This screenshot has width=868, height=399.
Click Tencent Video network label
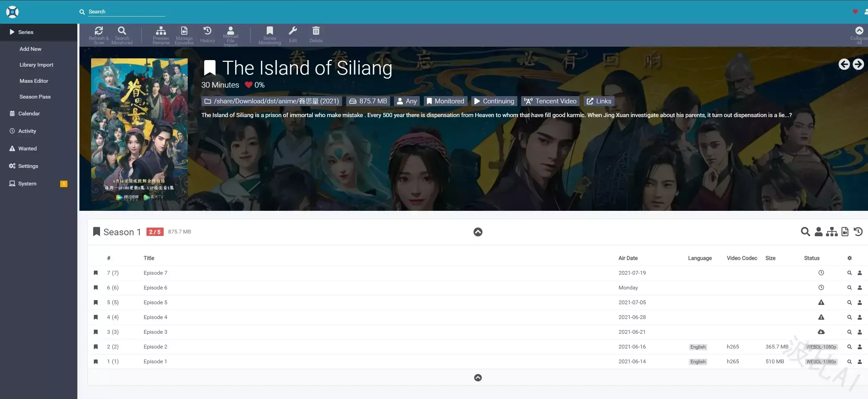pyautogui.click(x=550, y=101)
